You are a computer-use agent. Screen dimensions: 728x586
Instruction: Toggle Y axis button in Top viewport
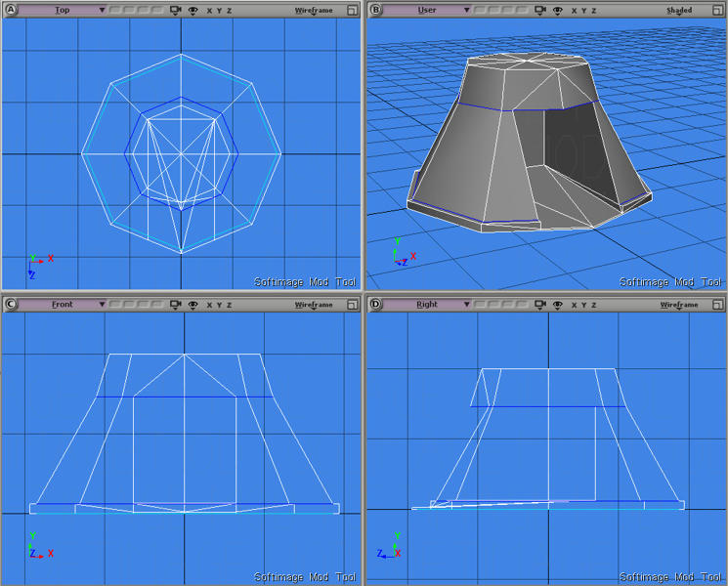tap(219, 11)
